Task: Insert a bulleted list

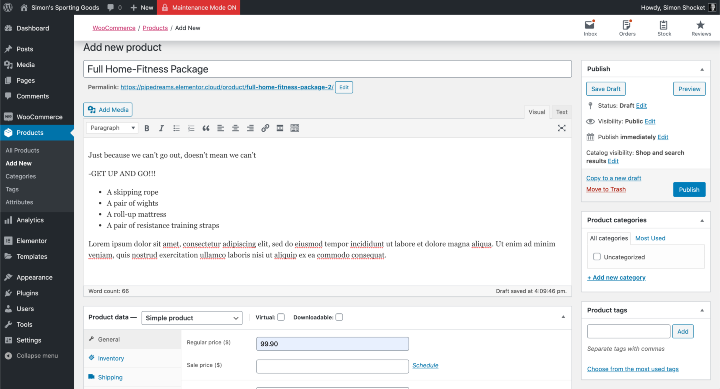Action: pos(176,128)
